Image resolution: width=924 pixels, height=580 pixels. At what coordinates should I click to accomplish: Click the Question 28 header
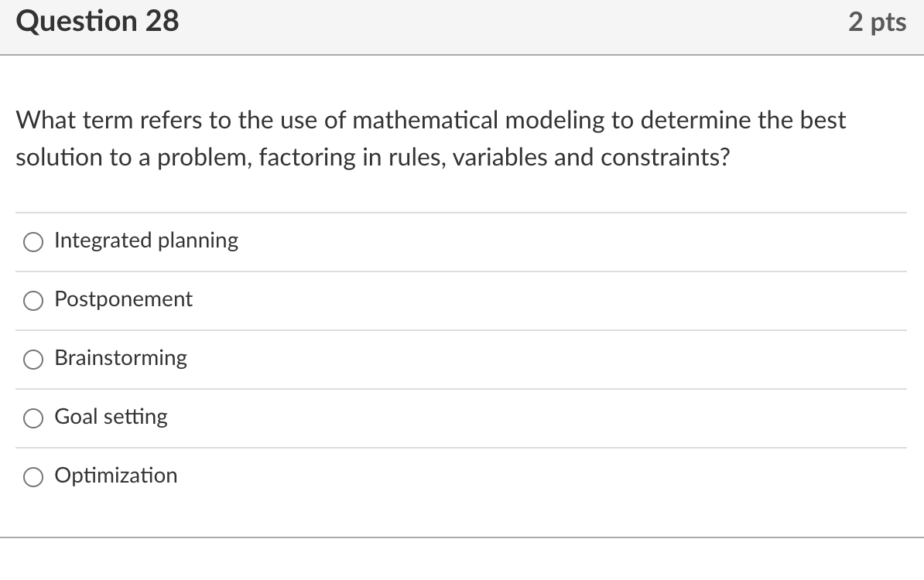[x=98, y=21]
